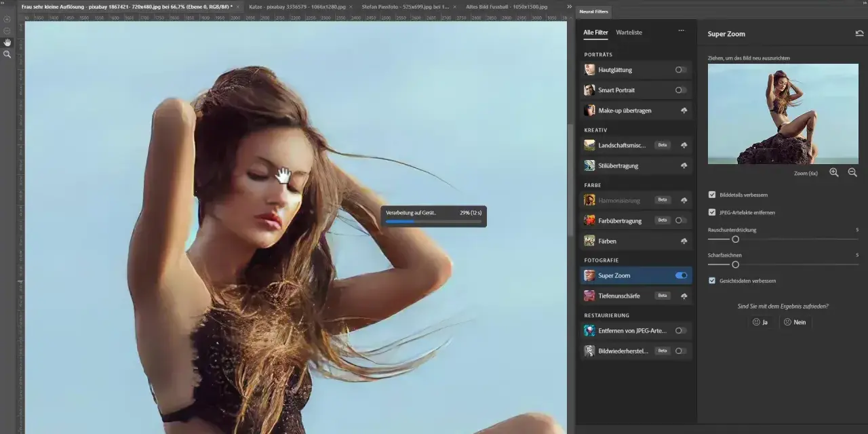Click the Färben filter thumbnail icon

click(x=589, y=241)
